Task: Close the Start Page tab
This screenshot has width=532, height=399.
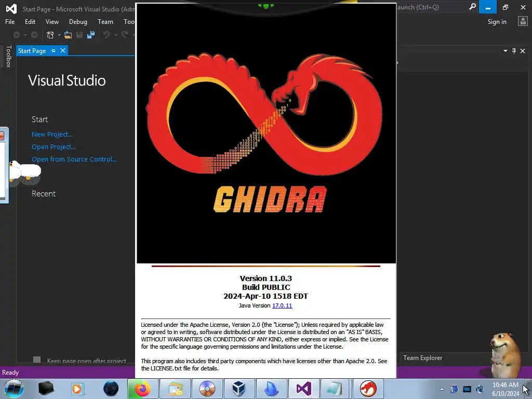Action: (x=63, y=50)
